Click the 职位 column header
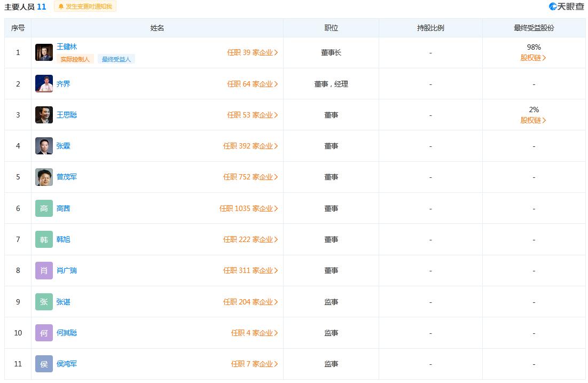This screenshot has height=383, width=588. pos(331,28)
